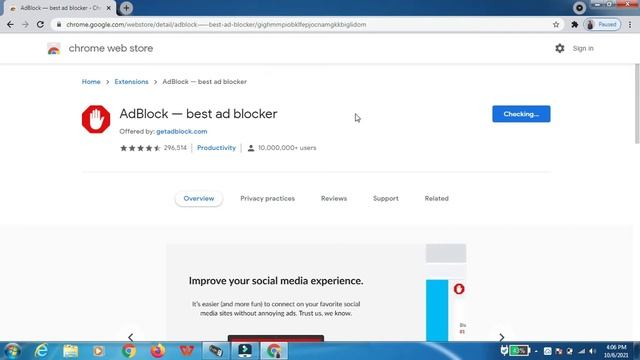Show the previous screenshot slide
Screen dimensions: 640x360
131,337
